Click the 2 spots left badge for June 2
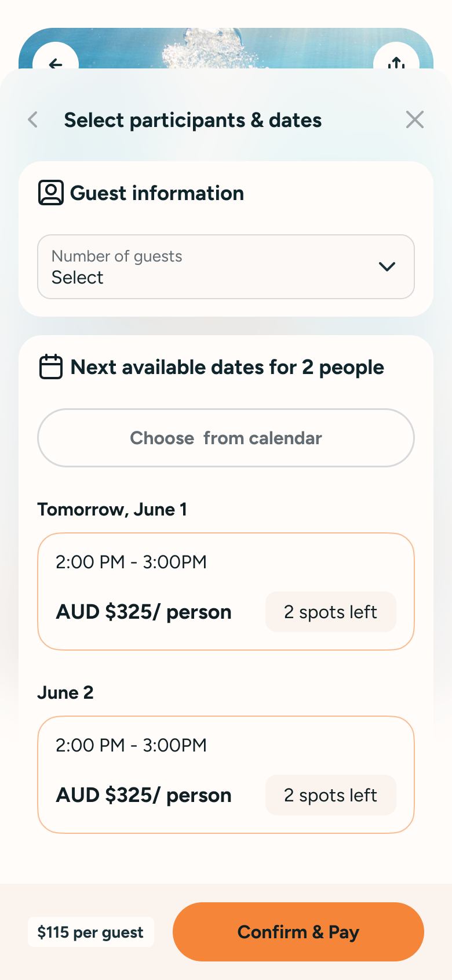The width and height of the screenshot is (452, 980). click(330, 795)
